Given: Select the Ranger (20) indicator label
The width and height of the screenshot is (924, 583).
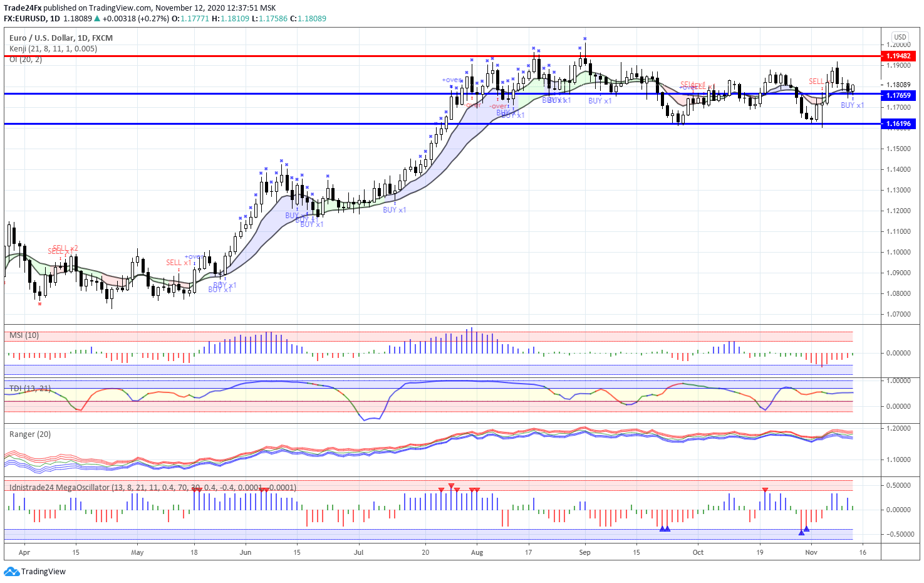Looking at the screenshot, I should [x=30, y=434].
